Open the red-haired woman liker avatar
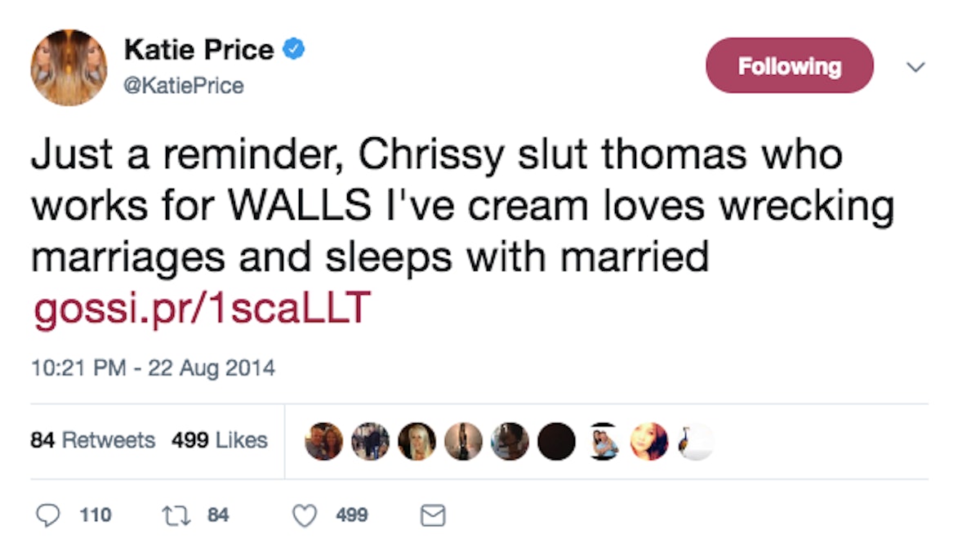Image resolution: width=980 pixels, height=557 pixels. (x=649, y=441)
